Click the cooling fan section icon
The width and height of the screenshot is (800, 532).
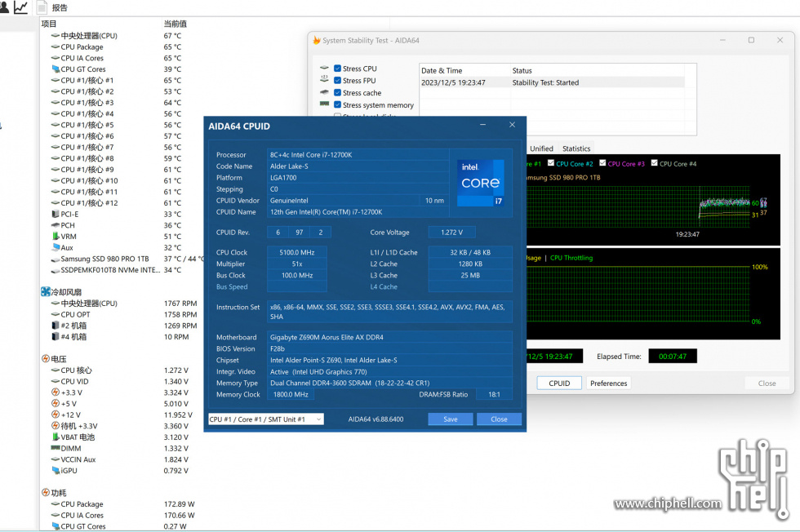click(46, 292)
